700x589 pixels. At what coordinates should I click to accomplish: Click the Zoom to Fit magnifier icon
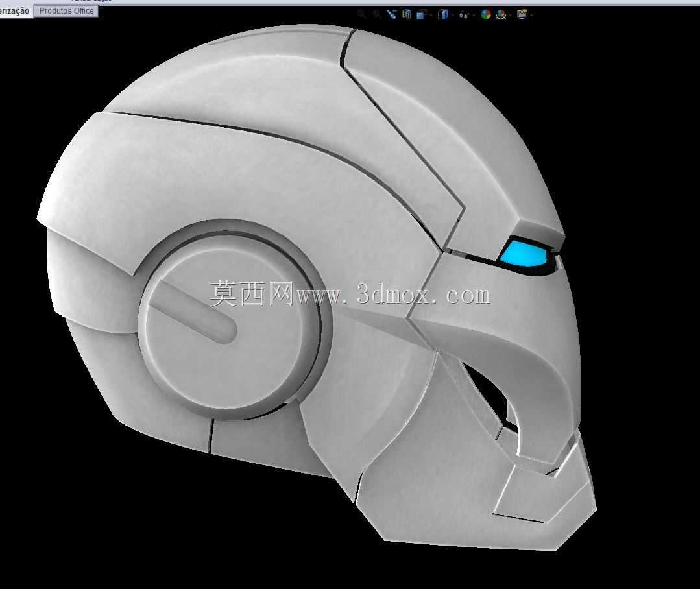pos(361,14)
